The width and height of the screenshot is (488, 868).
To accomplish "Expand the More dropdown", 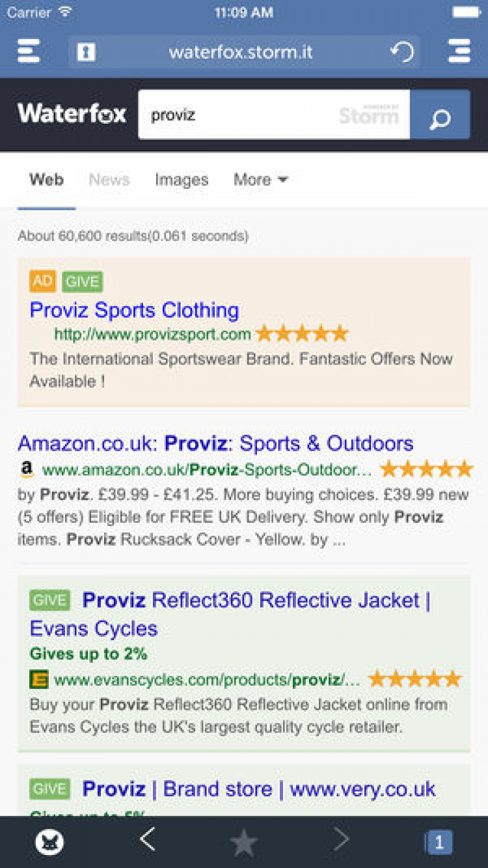I will 260,180.
